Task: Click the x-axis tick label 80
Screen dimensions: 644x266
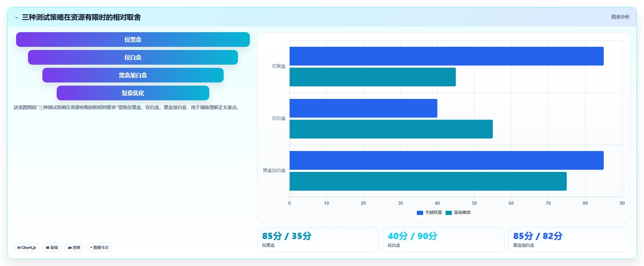Action: tap(585, 203)
